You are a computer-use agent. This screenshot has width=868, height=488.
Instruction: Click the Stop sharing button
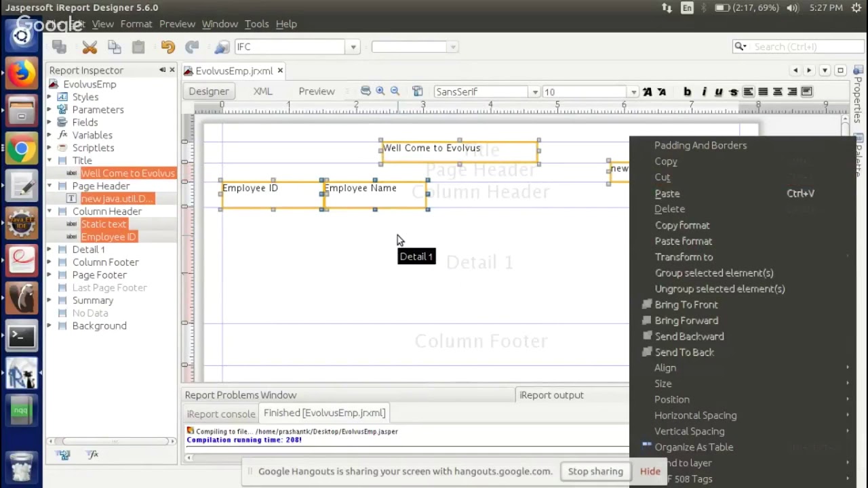coord(595,471)
